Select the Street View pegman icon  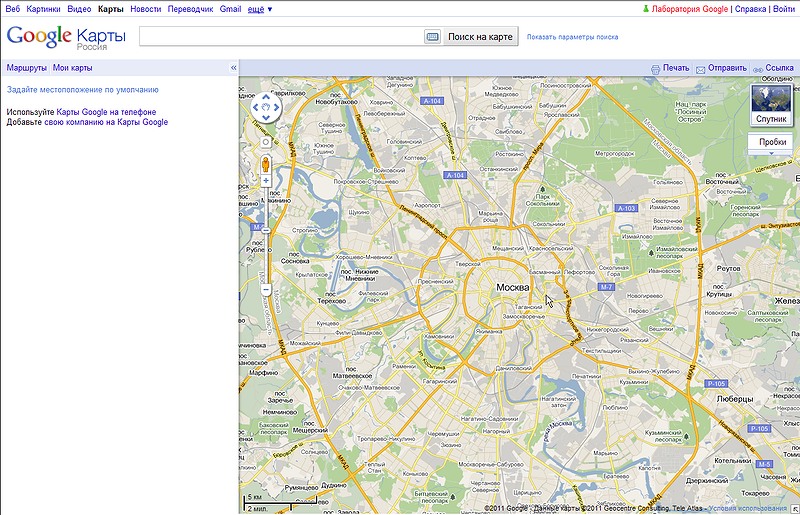266,163
